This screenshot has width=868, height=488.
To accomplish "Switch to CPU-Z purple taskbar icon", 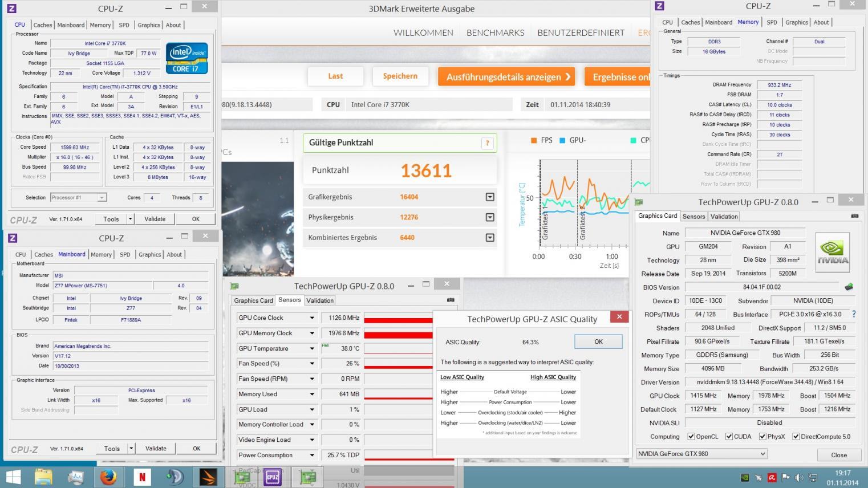I will [x=273, y=477].
